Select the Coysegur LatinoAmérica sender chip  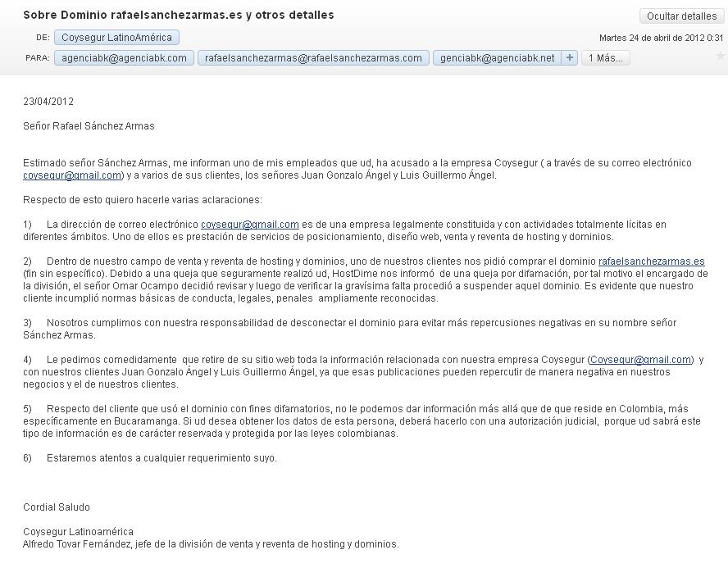coord(116,38)
